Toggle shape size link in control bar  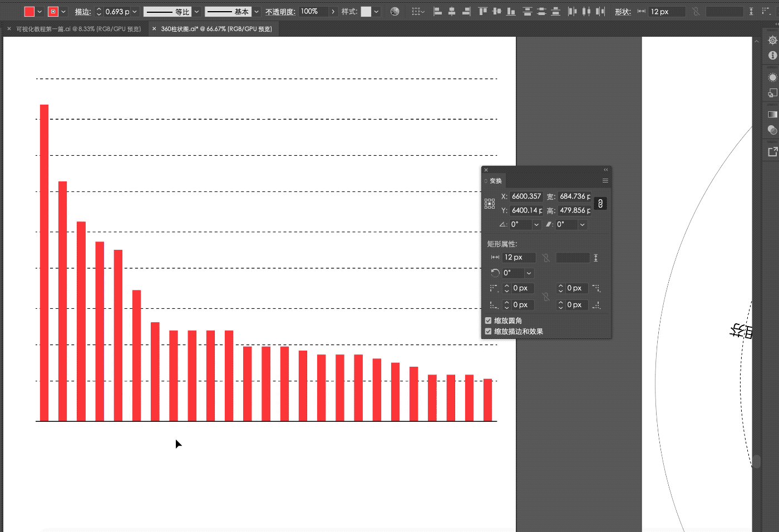696,11
